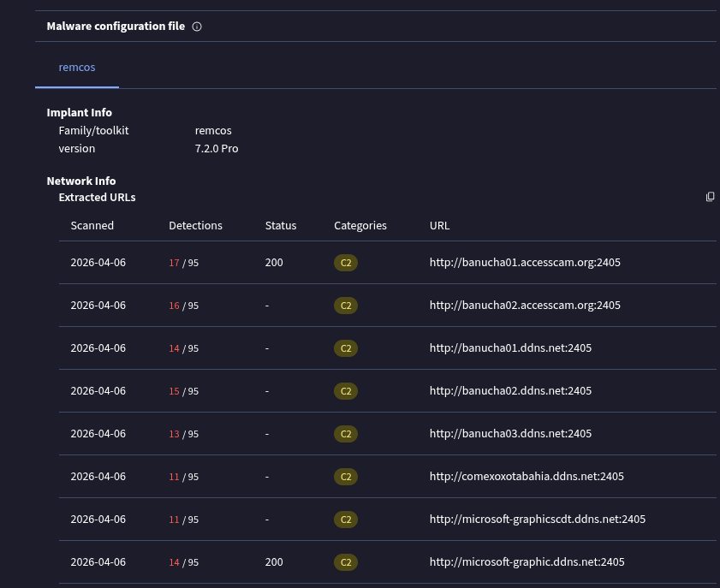The width and height of the screenshot is (720, 588).
Task: Select the version value 7.2.0 Pro
Action: coord(217,149)
